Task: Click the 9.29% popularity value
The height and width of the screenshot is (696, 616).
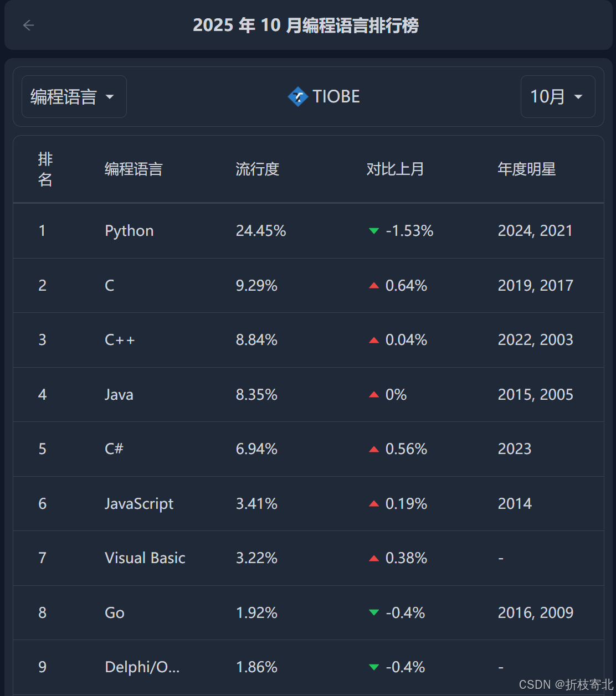Action: click(x=257, y=286)
